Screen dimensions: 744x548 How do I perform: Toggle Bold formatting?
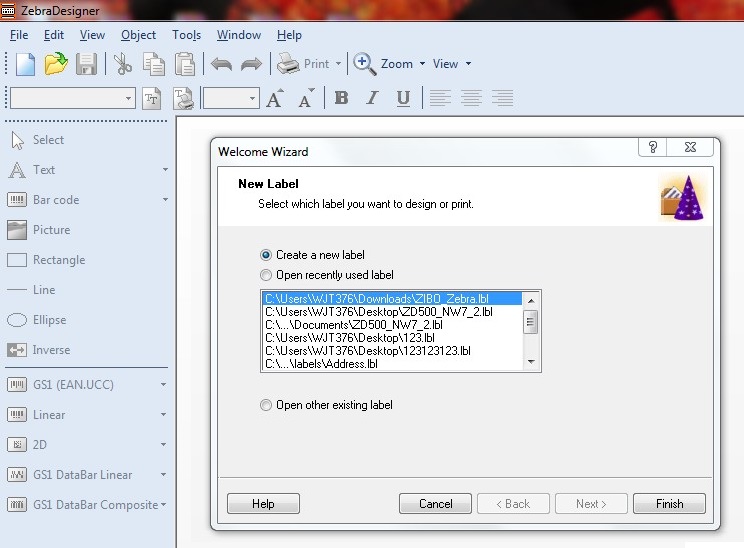click(x=341, y=98)
